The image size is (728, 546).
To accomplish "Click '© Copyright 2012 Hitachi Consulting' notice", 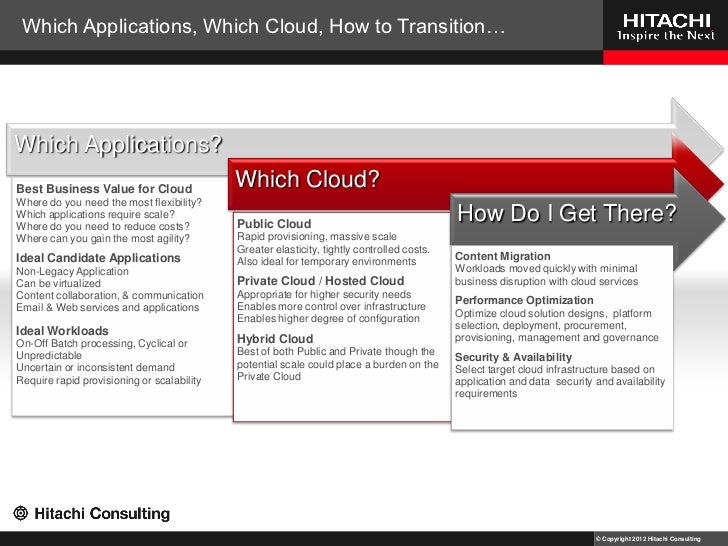I will tap(648, 539).
